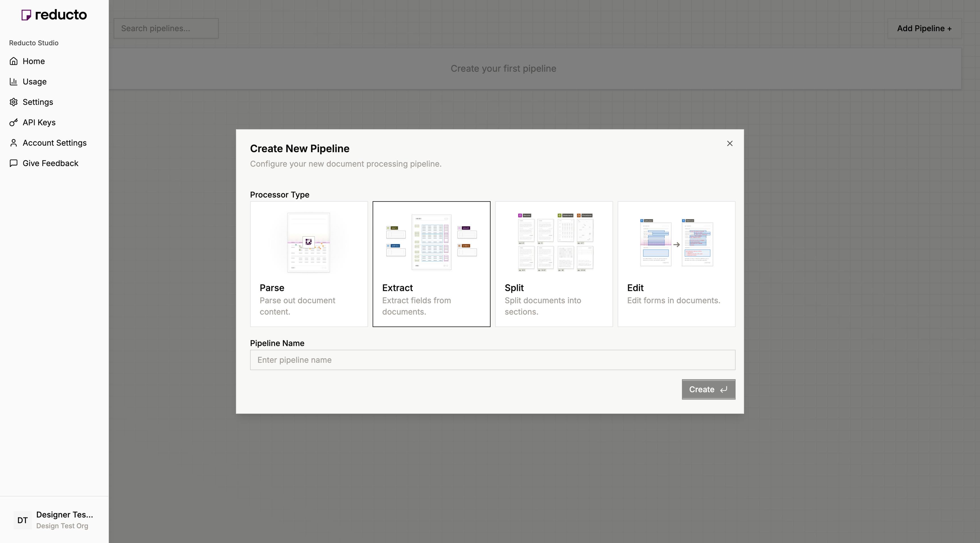Open Home in the sidebar
This screenshot has height=543, width=980.
54,61
